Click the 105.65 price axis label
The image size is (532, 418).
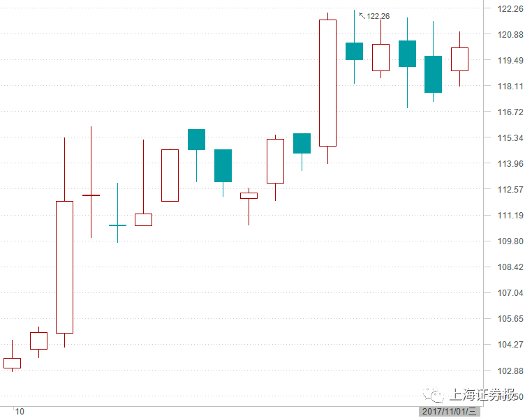pyautogui.click(x=510, y=319)
